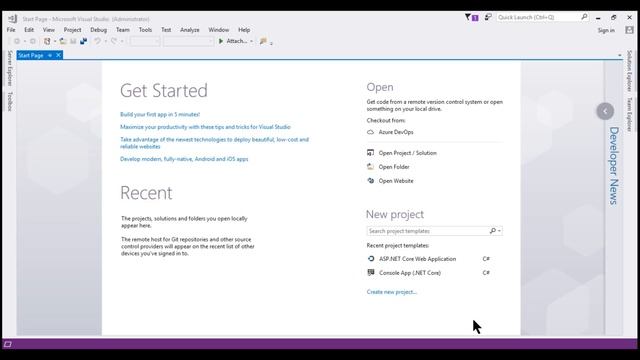Pin the Start Page tab
This screenshot has height=360, width=640.
click(x=50, y=55)
